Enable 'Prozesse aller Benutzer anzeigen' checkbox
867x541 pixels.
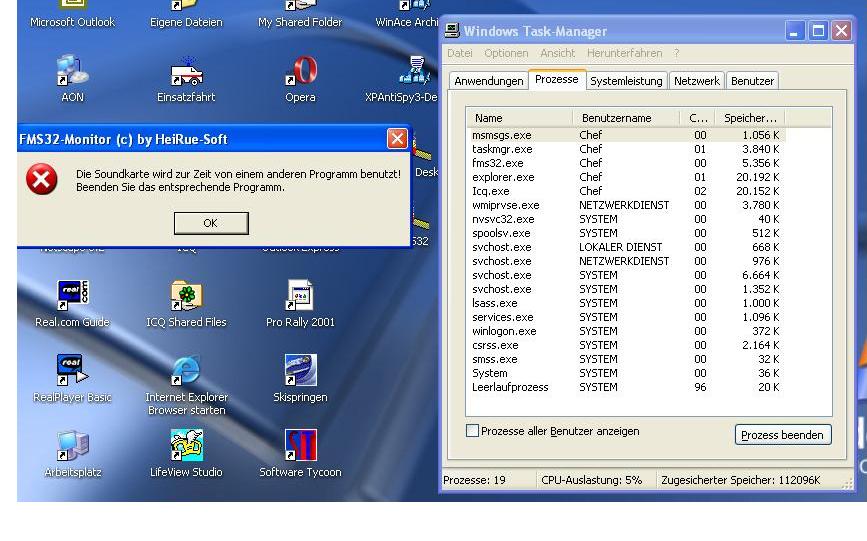[473, 431]
